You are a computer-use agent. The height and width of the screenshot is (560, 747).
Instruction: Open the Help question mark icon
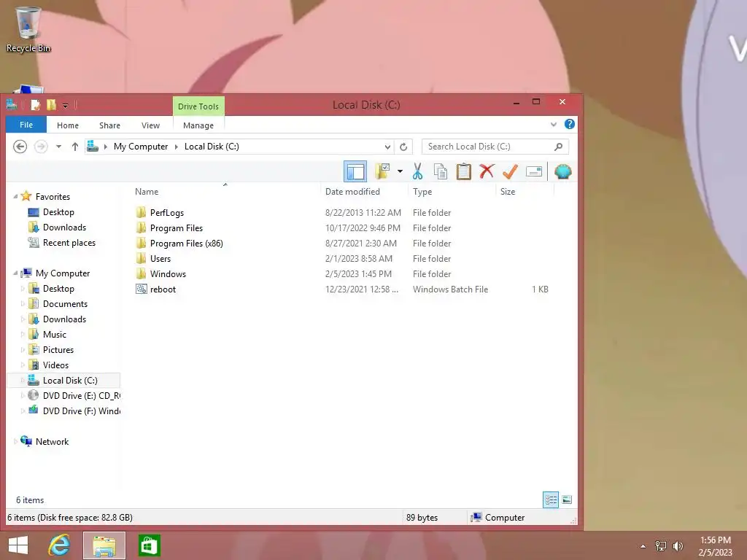[x=569, y=124]
